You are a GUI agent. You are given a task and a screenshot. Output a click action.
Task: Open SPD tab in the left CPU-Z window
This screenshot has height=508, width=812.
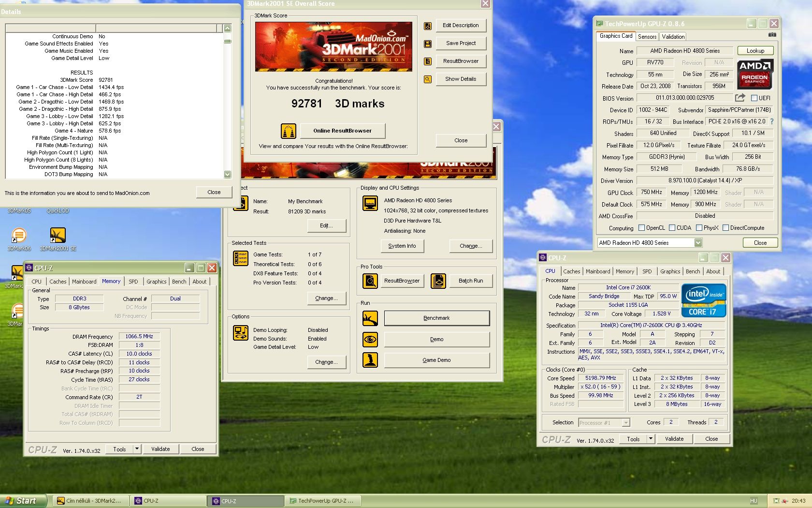pyautogui.click(x=133, y=282)
